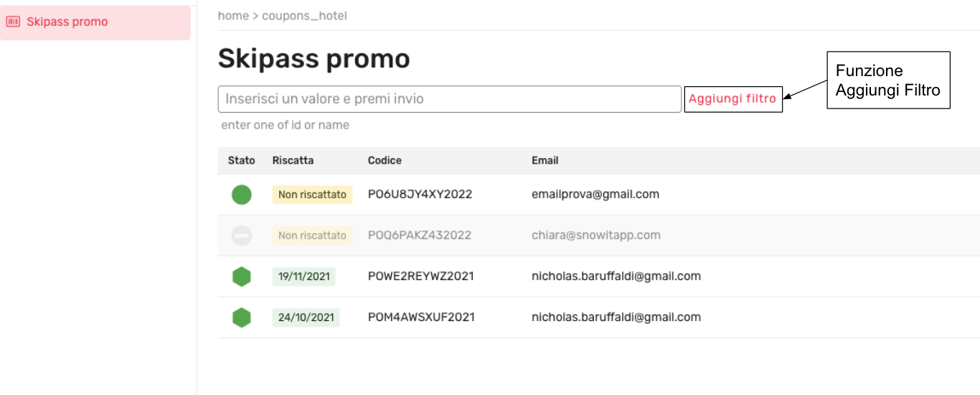Click green circle status icon for emailprova@gmail.com
Viewport: 980px width, 395px height.
(x=242, y=195)
